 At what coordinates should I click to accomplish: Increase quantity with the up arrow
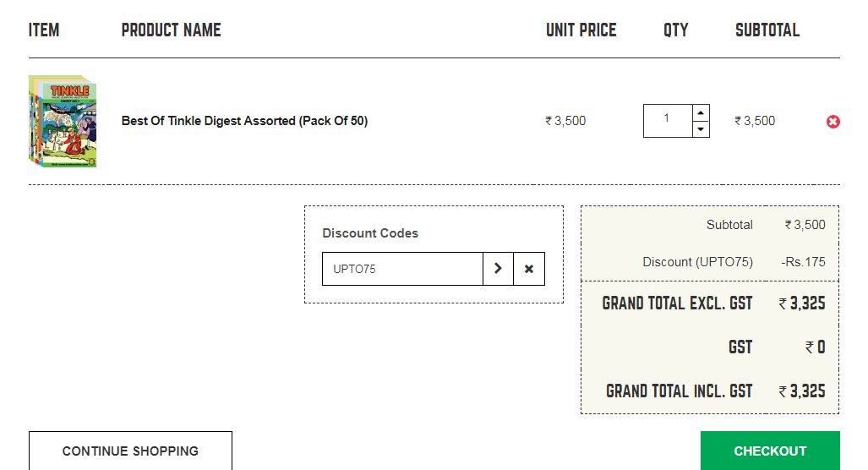701,112
